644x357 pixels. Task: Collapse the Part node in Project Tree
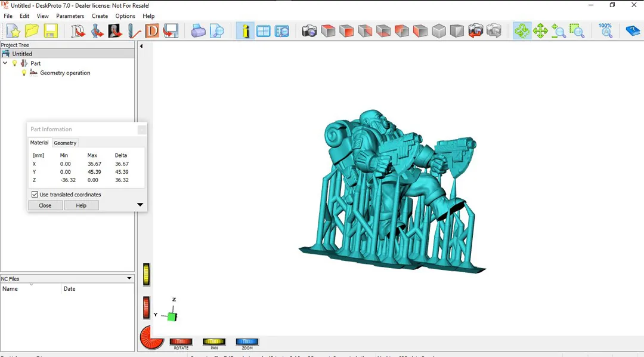[5, 63]
